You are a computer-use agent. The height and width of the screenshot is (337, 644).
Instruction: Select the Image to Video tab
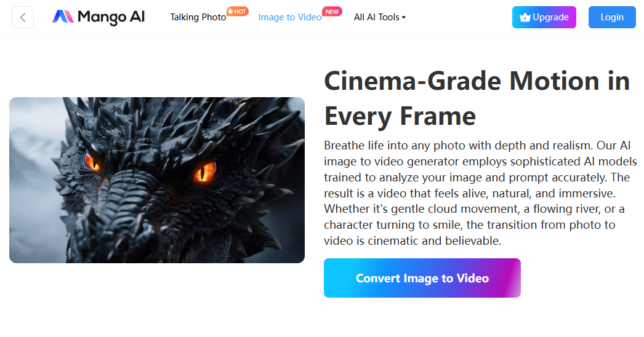point(289,17)
